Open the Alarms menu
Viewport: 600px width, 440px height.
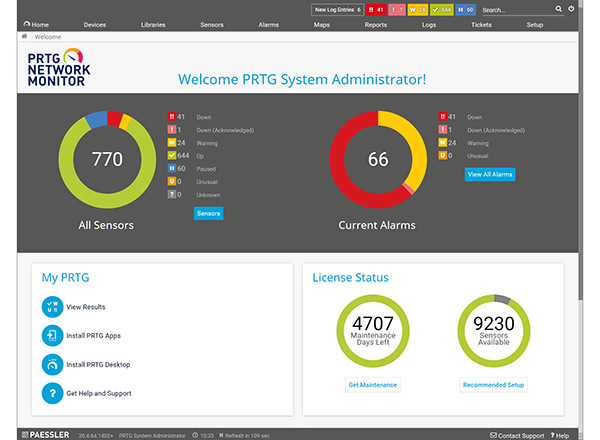(x=268, y=24)
